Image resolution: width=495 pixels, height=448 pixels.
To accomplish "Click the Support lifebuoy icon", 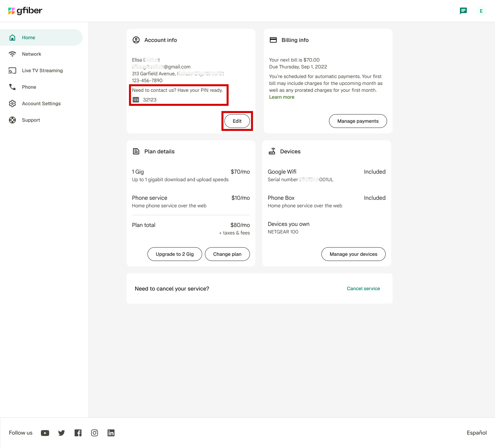I will click(x=12, y=120).
